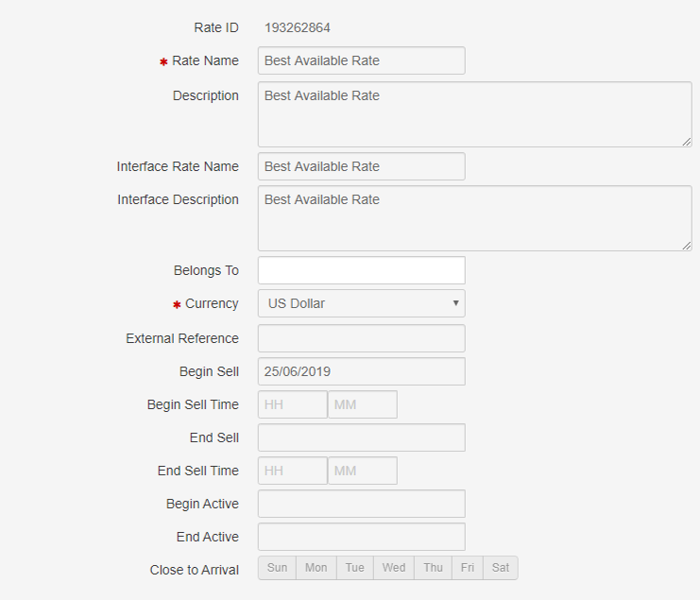Screen dimensions: 700x600
Task: Click the External Reference field
Action: click(x=362, y=338)
